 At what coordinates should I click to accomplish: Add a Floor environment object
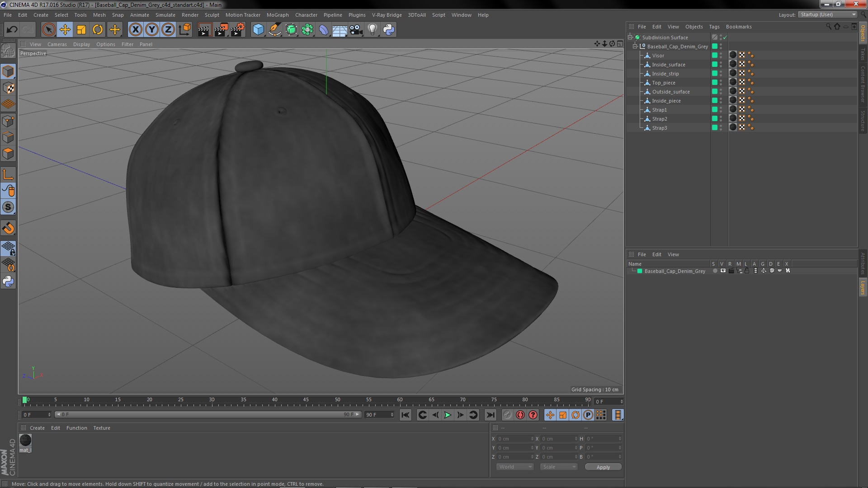(340, 30)
